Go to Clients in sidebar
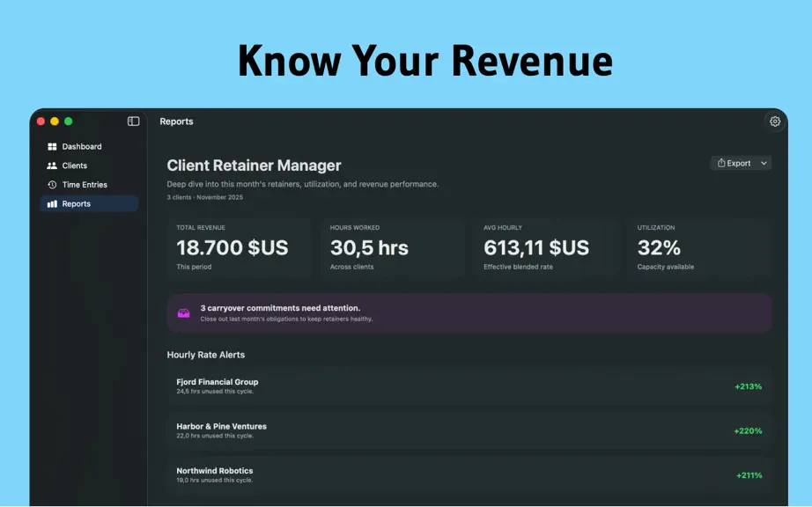 89,165
